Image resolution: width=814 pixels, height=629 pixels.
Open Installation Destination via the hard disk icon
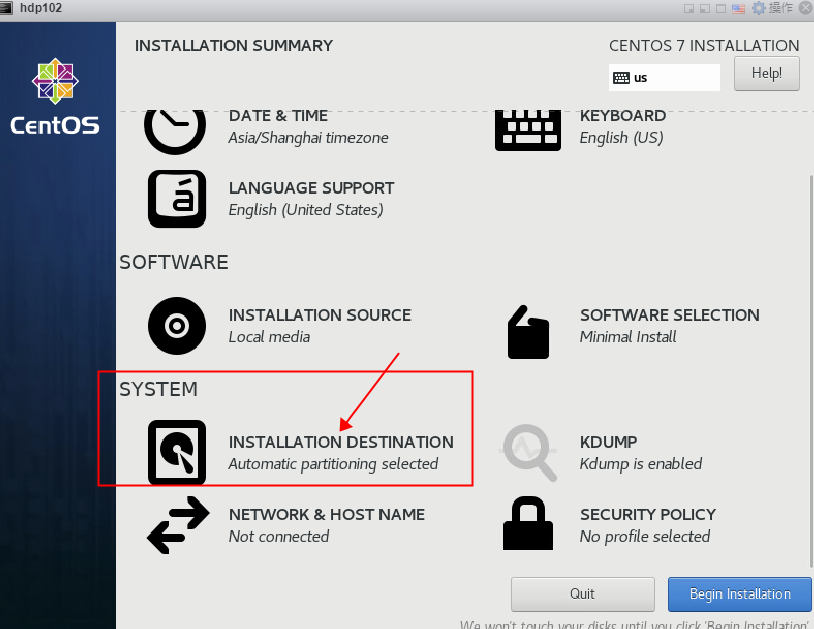tap(177, 453)
